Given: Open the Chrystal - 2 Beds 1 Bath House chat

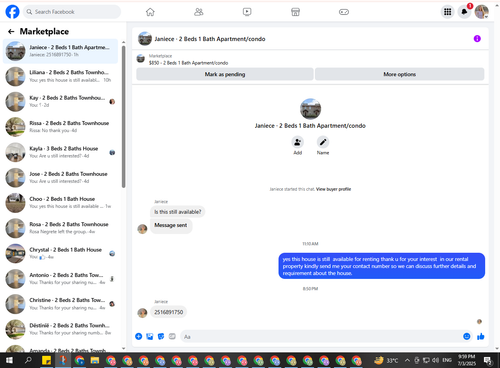Looking at the screenshot, I should (x=60, y=253).
